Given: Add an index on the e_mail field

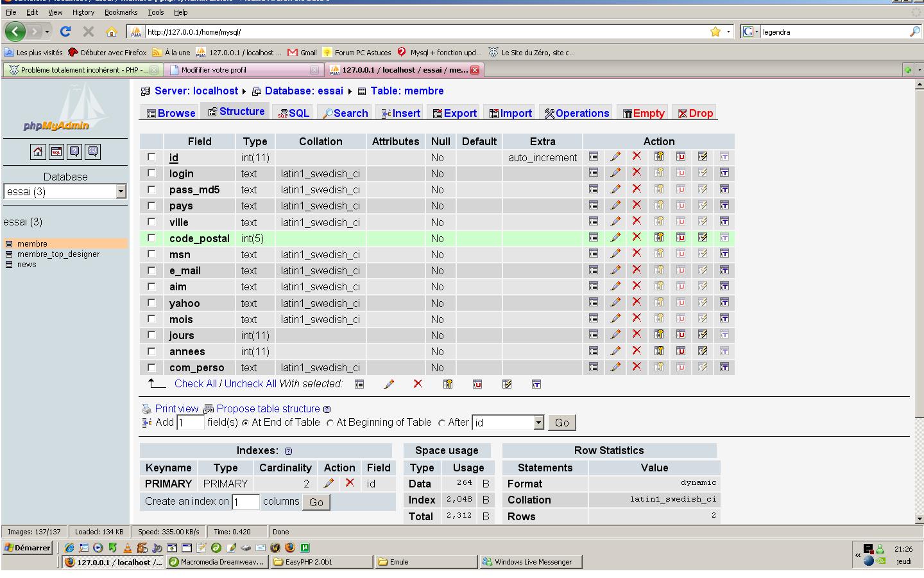Looking at the screenshot, I should point(701,270).
